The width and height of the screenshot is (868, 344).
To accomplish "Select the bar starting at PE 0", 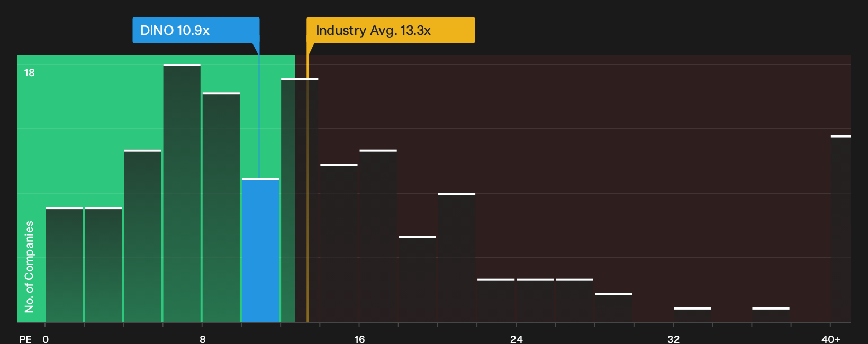I will 64,265.
